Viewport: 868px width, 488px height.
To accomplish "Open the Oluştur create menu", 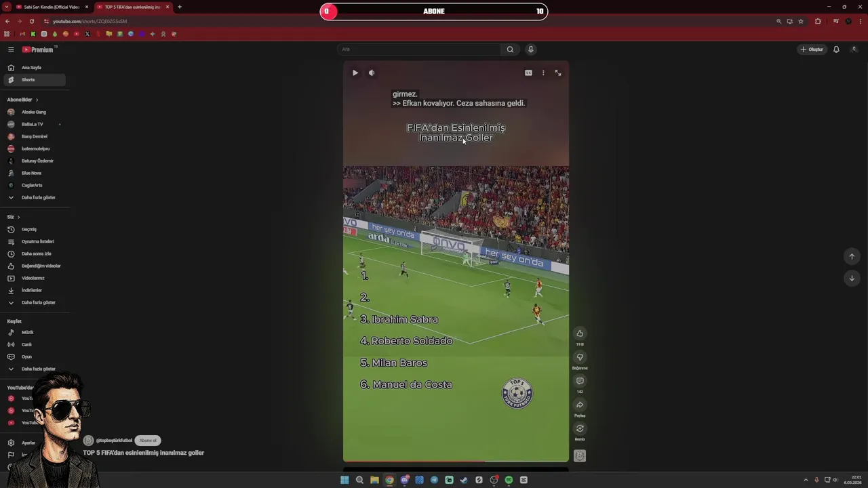I will 812,49.
